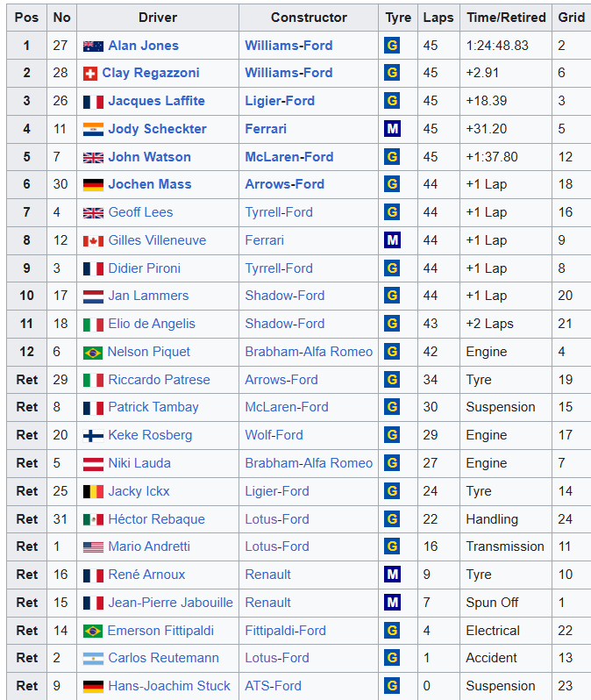The image size is (591, 700).
Task: Click the Finnish flag next to Keke Rosberg
Action: [93, 436]
